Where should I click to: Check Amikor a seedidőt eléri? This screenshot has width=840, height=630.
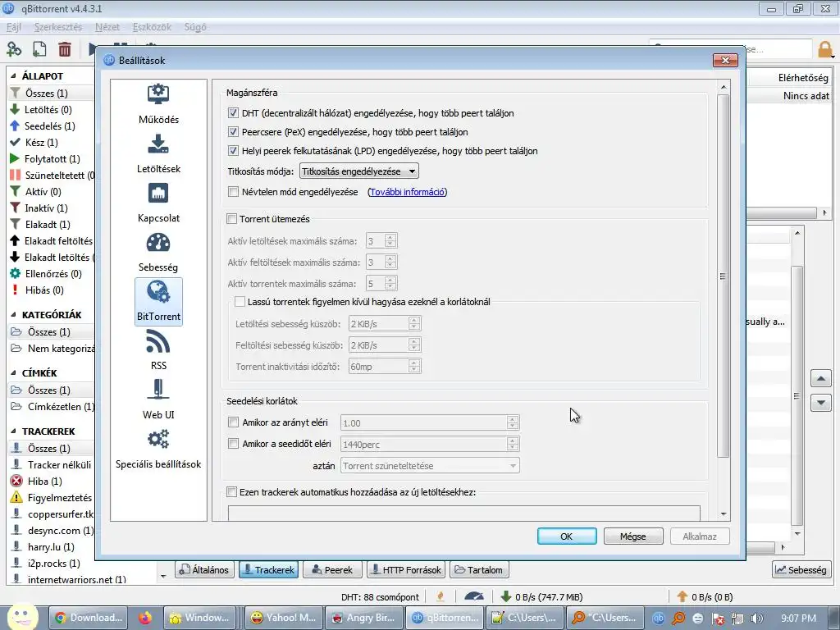(233, 444)
